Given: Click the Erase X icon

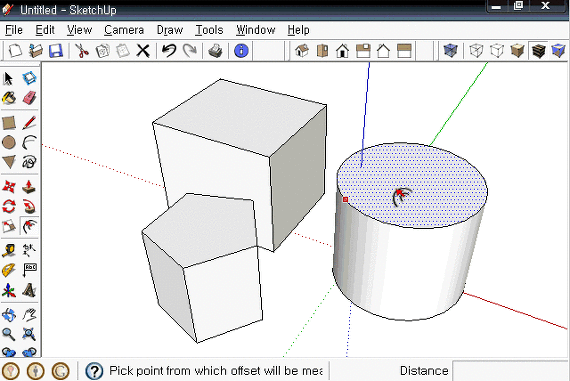Looking at the screenshot, I should click(143, 51).
